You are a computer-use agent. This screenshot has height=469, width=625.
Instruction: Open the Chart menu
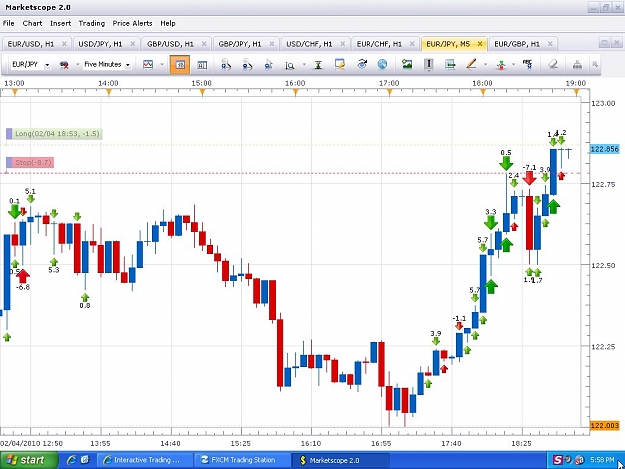32,23
